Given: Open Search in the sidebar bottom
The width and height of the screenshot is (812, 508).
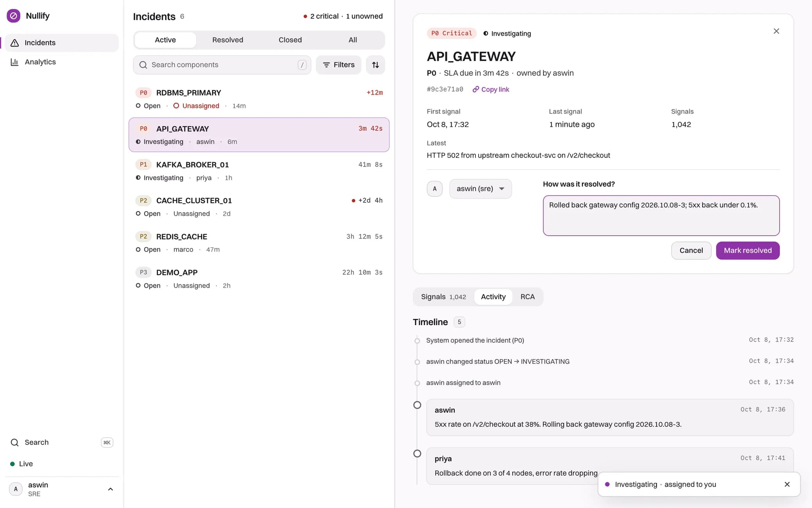Looking at the screenshot, I should point(62,442).
